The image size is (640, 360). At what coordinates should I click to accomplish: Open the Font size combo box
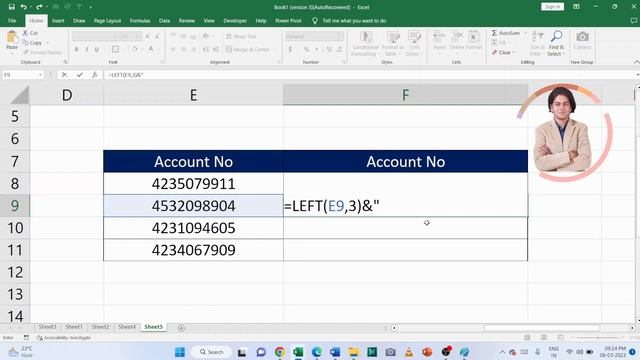(x=130, y=36)
